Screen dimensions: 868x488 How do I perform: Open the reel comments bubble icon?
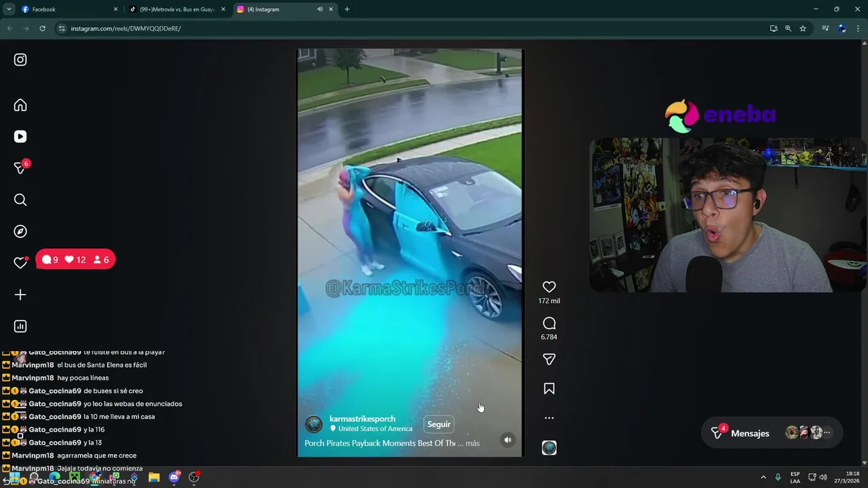549,323
